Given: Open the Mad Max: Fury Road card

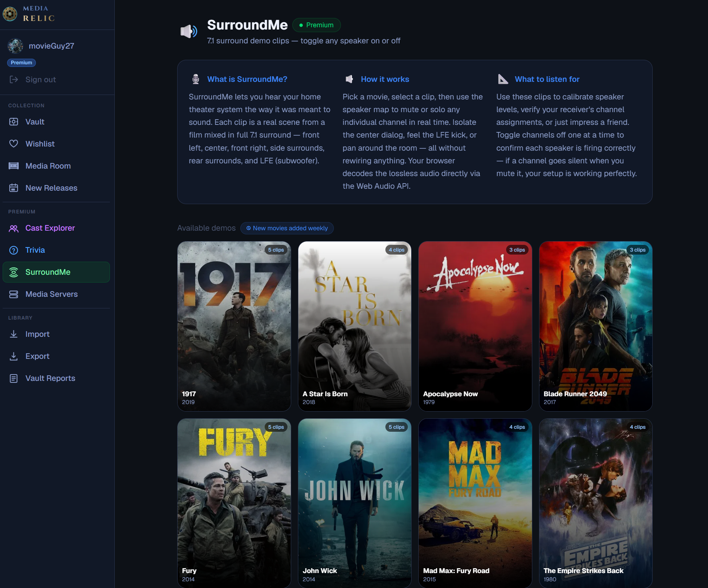Looking at the screenshot, I should [x=475, y=503].
